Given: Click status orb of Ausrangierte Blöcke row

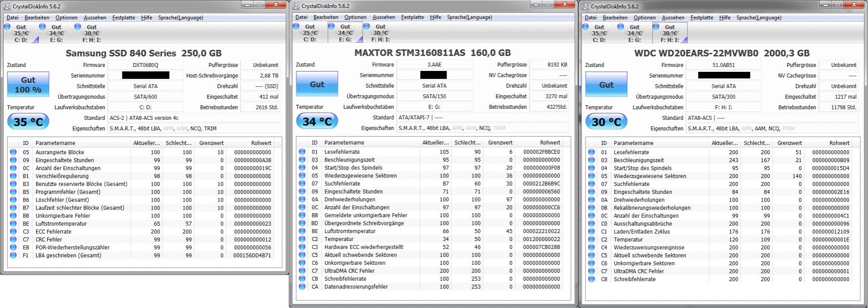Looking at the screenshot, I should [13, 152].
